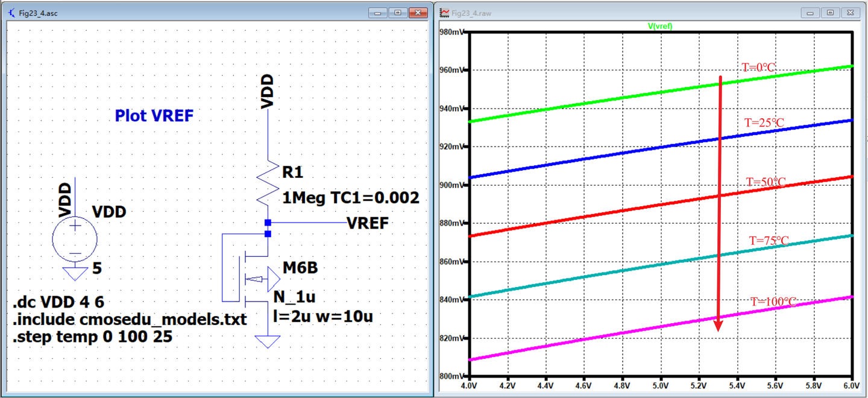Click the ground symbol below M6B
This screenshot has width=868, height=398.
point(268,341)
